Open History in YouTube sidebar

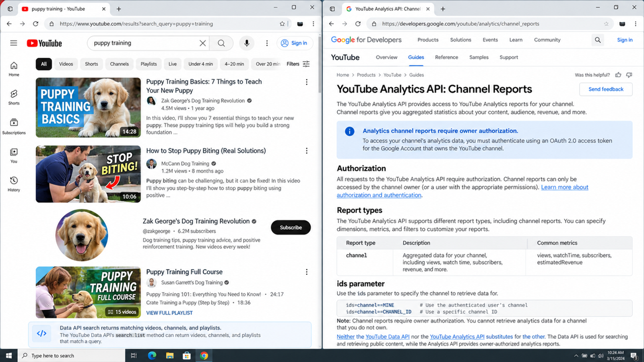click(14, 184)
